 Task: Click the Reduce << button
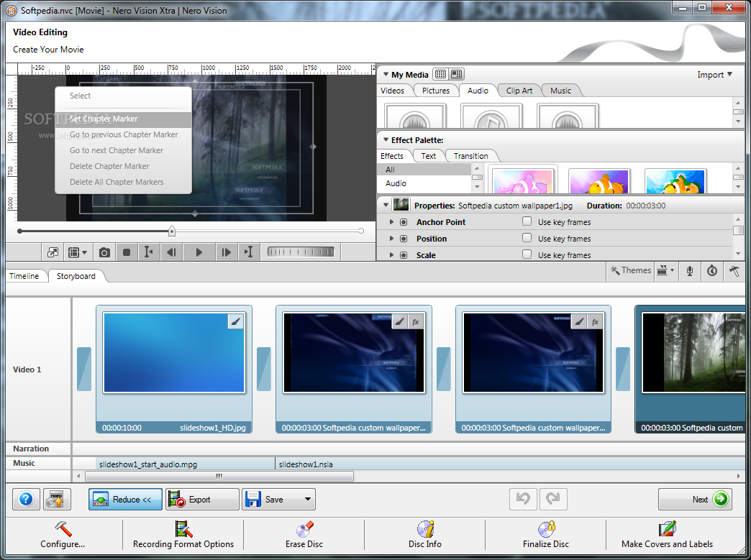(x=125, y=499)
